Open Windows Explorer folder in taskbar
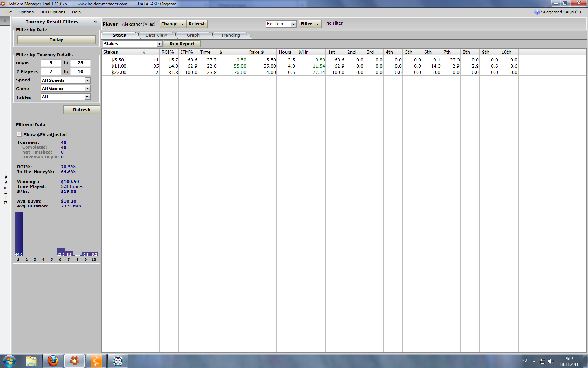 pos(31,361)
